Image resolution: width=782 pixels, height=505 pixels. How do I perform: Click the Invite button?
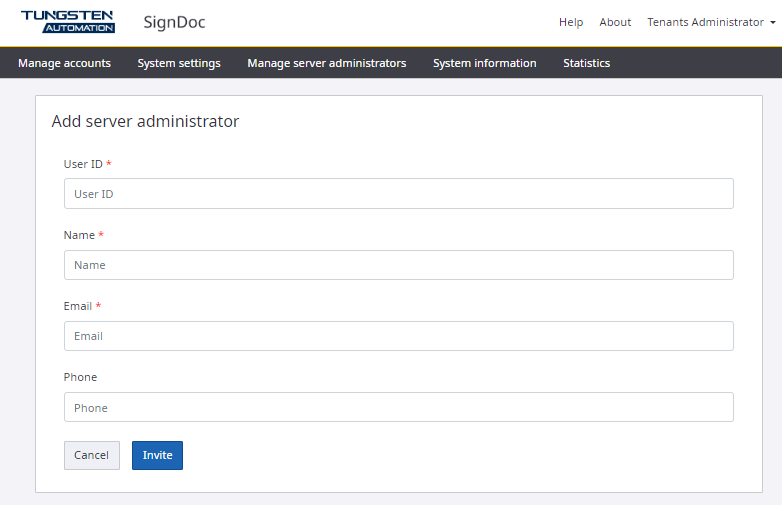[157, 455]
